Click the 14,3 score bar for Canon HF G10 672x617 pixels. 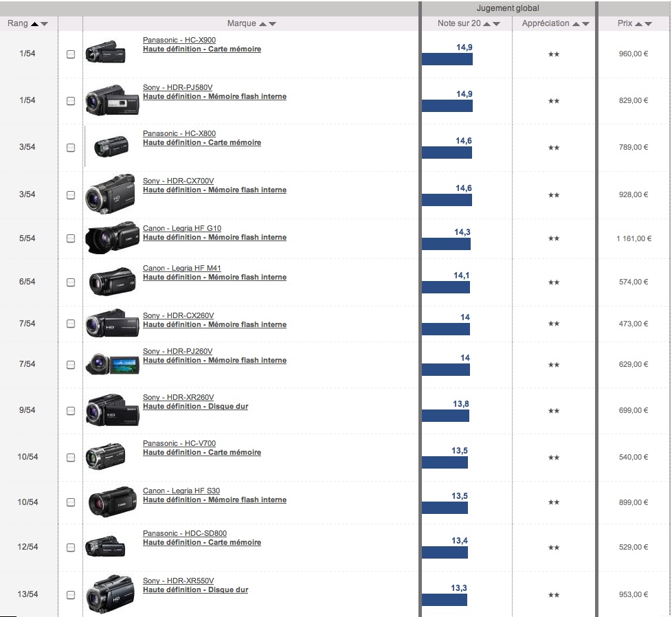click(446, 244)
